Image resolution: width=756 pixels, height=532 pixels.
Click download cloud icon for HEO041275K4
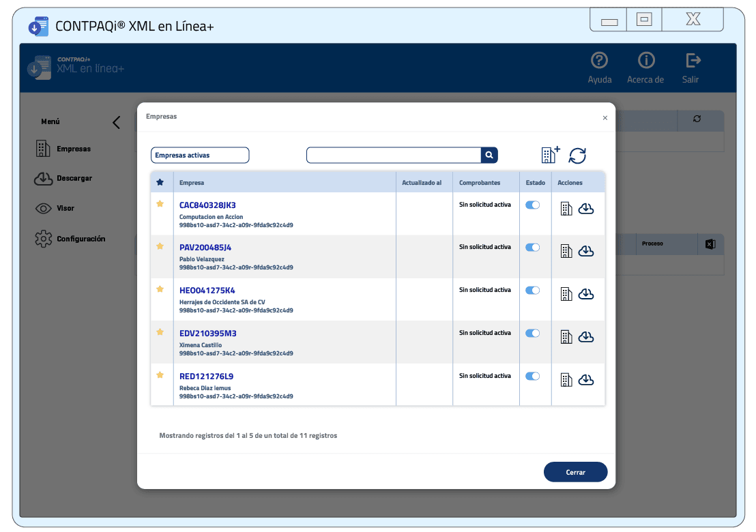(585, 294)
